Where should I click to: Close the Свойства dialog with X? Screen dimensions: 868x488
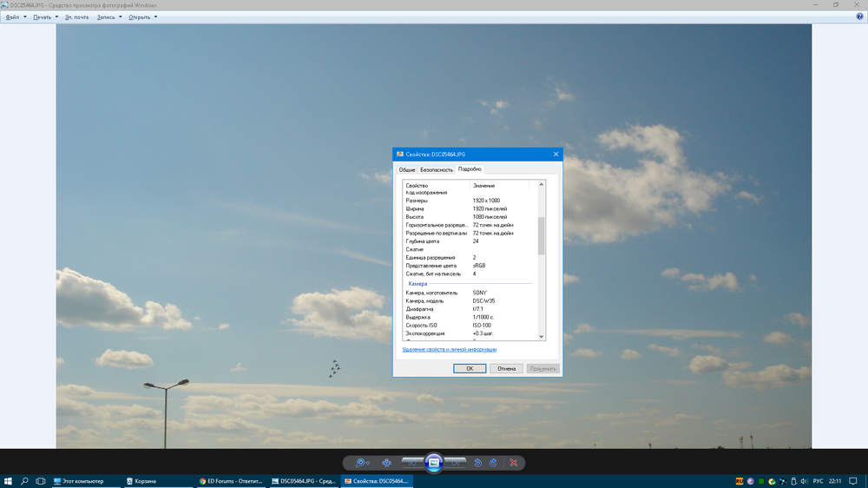point(556,154)
